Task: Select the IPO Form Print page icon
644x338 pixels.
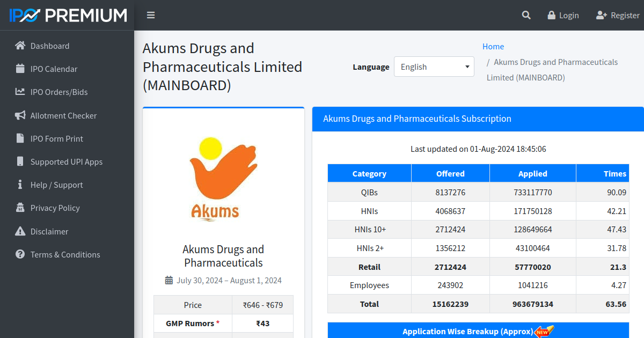Action: point(20,138)
